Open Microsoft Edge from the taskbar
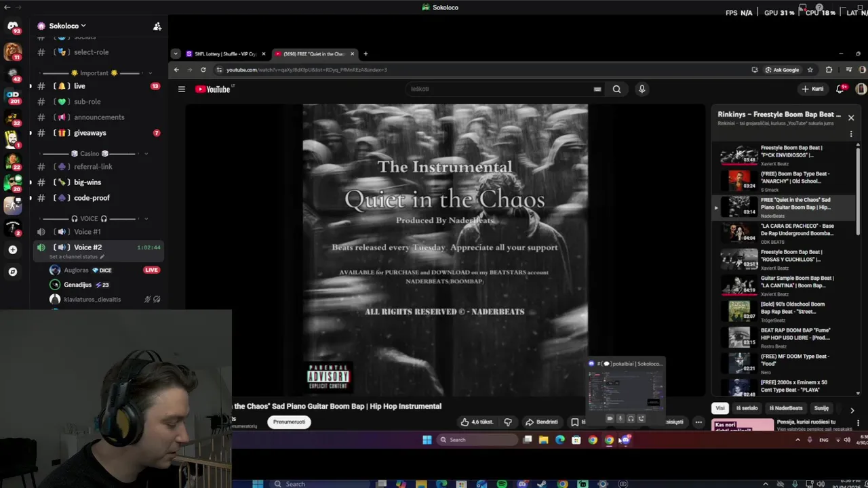The height and width of the screenshot is (488, 868). [559, 440]
